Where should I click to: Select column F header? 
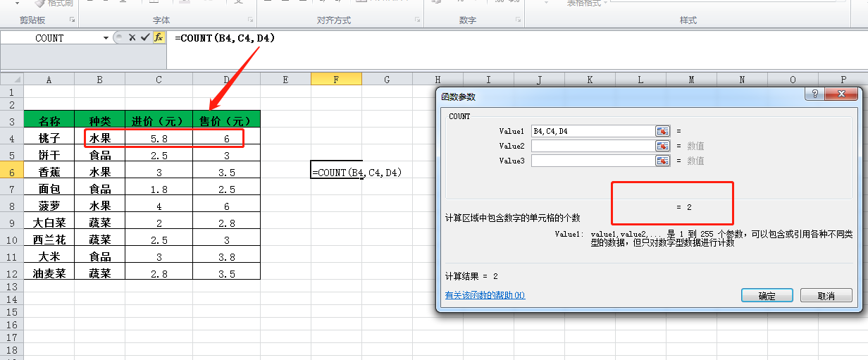click(336, 80)
